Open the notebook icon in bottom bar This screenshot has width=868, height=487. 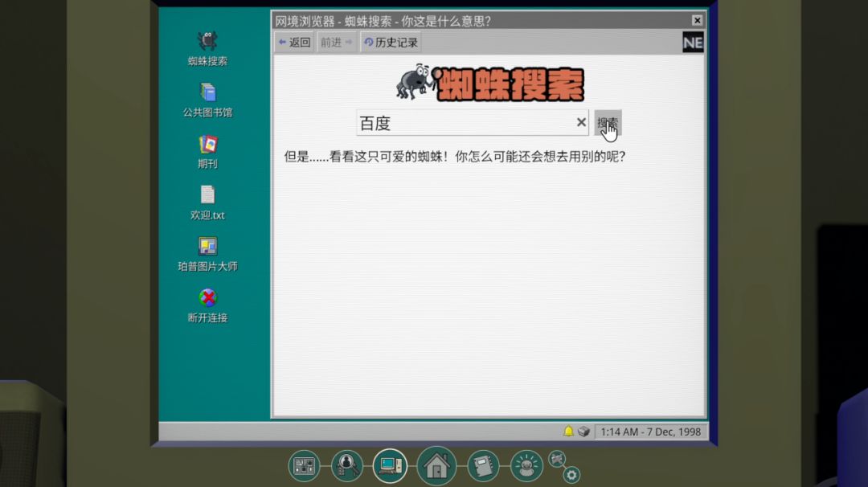pos(483,465)
